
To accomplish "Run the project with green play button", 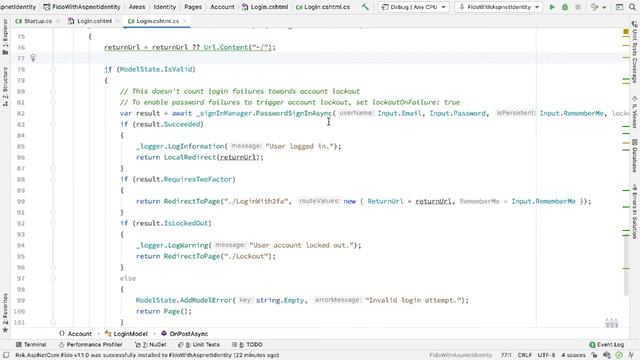I will [552, 7].
